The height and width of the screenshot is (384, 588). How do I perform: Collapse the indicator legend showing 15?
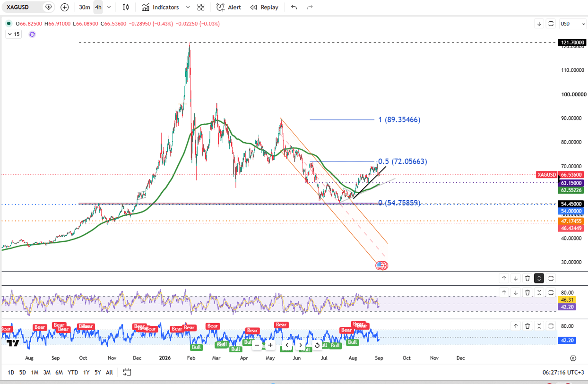coord(13,34)
